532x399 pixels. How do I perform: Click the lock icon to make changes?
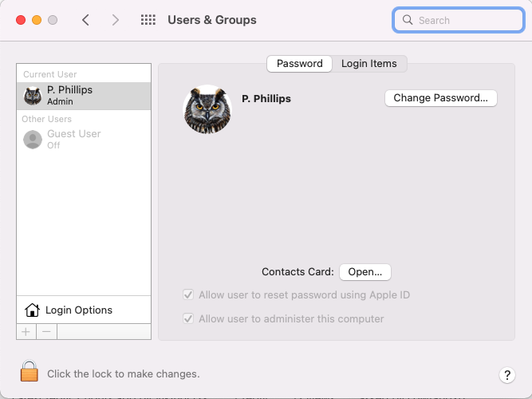pos(30,371)
